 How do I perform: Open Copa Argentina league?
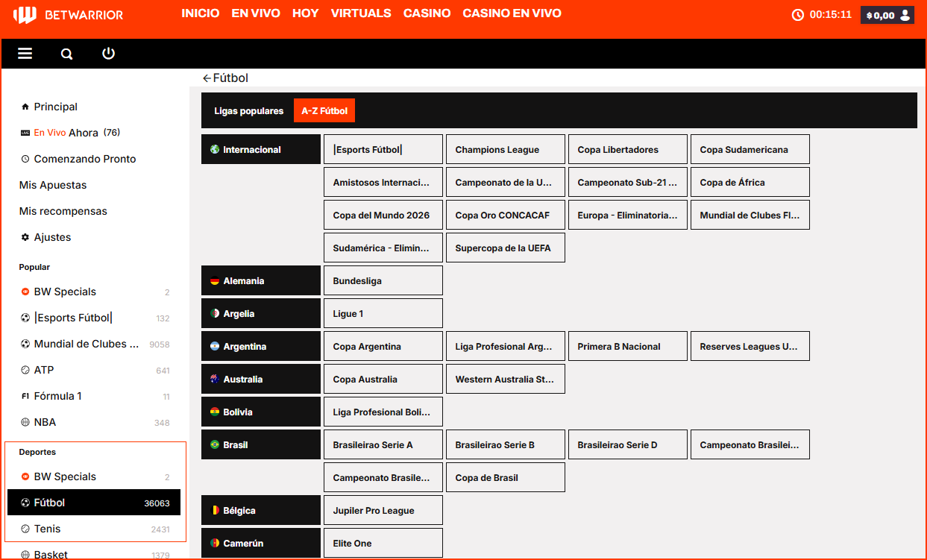pyautogui.click(x=383, y=346)
